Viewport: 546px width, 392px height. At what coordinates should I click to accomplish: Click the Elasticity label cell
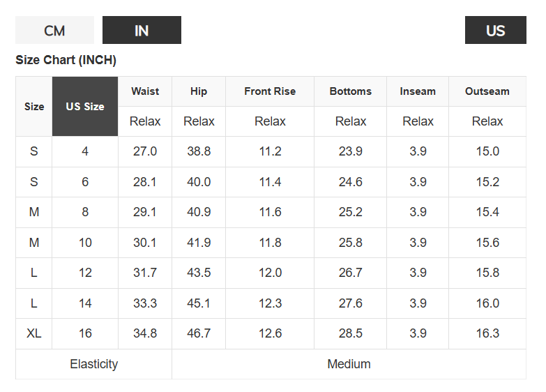[93, 364]
